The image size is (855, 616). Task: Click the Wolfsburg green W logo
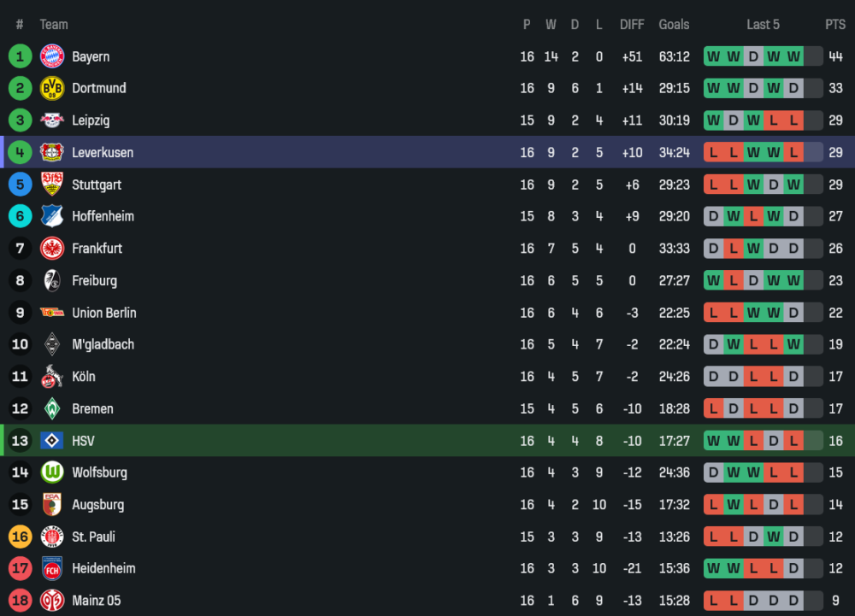[52, 472]
